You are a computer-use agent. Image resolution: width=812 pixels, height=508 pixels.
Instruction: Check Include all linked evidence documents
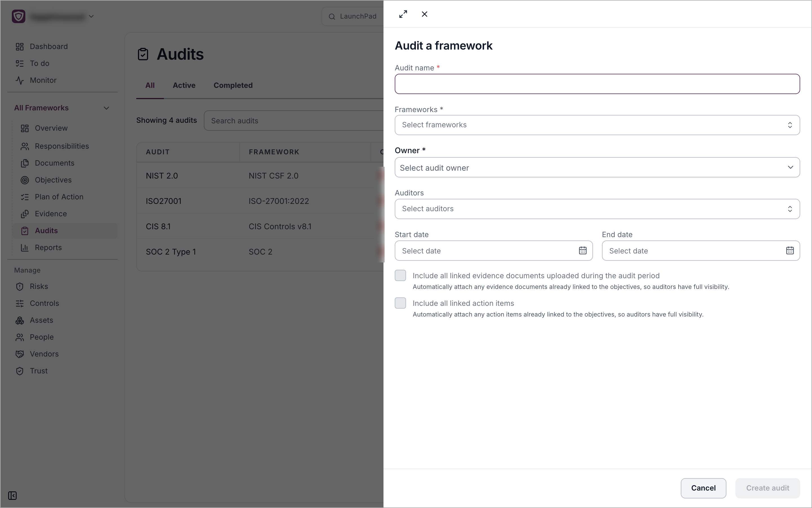[400, 275]
